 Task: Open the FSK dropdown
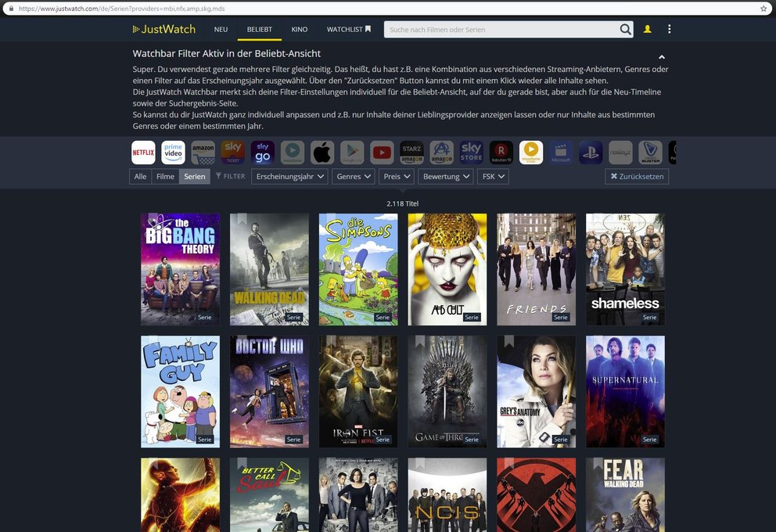493,176
